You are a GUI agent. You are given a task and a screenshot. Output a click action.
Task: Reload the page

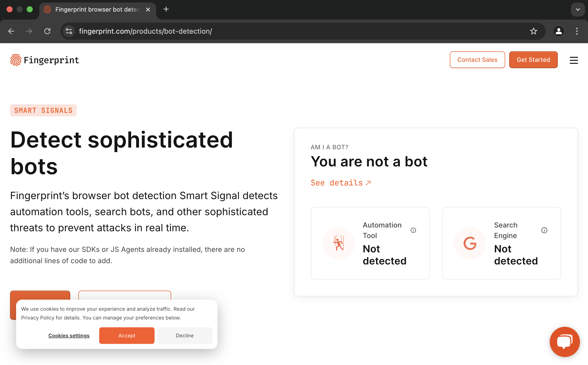click(47, 31)
